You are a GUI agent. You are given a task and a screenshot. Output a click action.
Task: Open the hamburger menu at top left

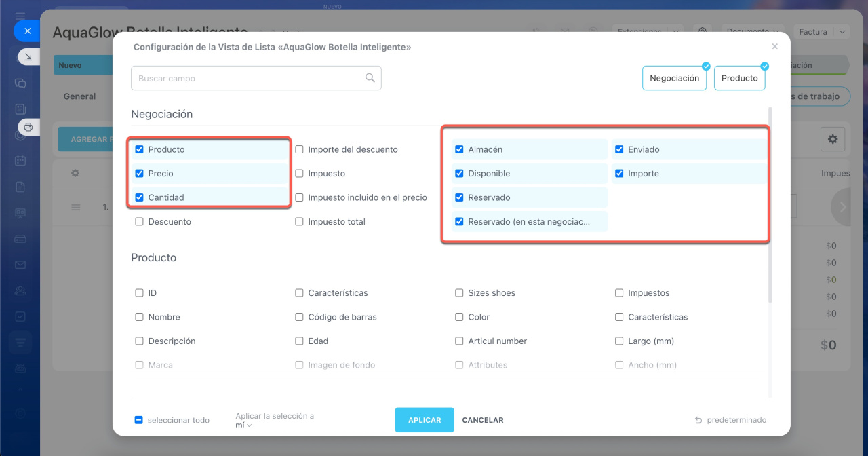pos(20,15)
